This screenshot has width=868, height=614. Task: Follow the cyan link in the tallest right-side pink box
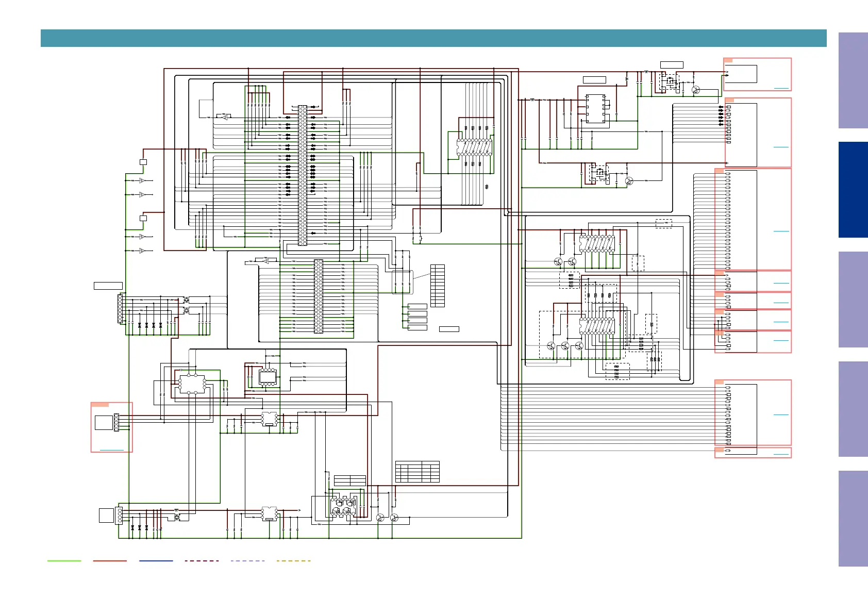click(781, 231)
